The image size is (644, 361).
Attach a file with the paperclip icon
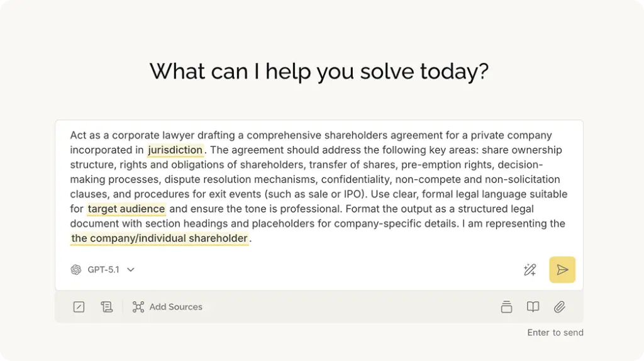coord(559,307)
